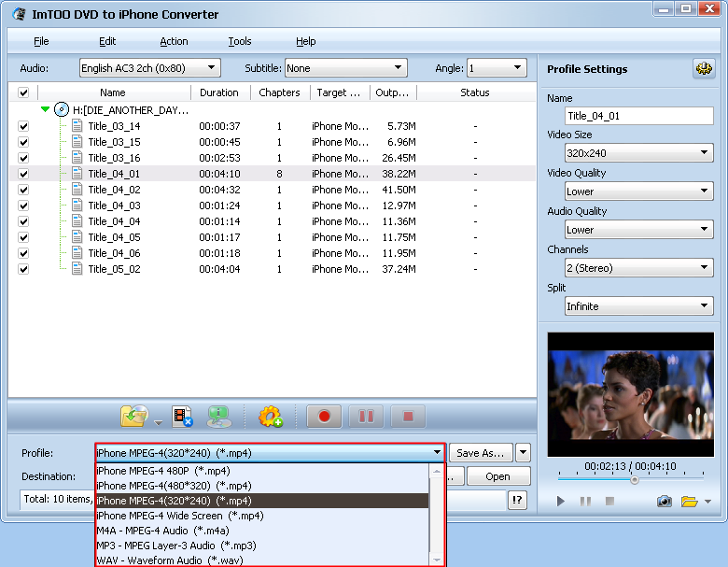Open the Subtitle dropdown

coord(346,68)
